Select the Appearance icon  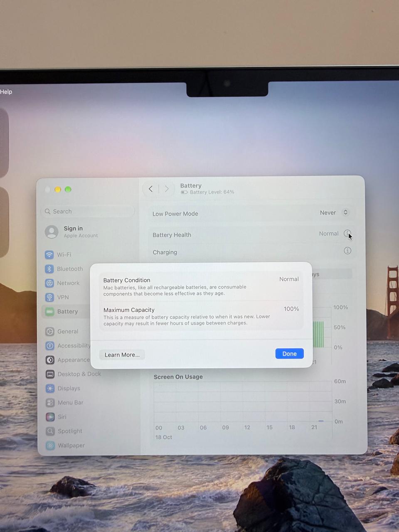click(50, 360)
